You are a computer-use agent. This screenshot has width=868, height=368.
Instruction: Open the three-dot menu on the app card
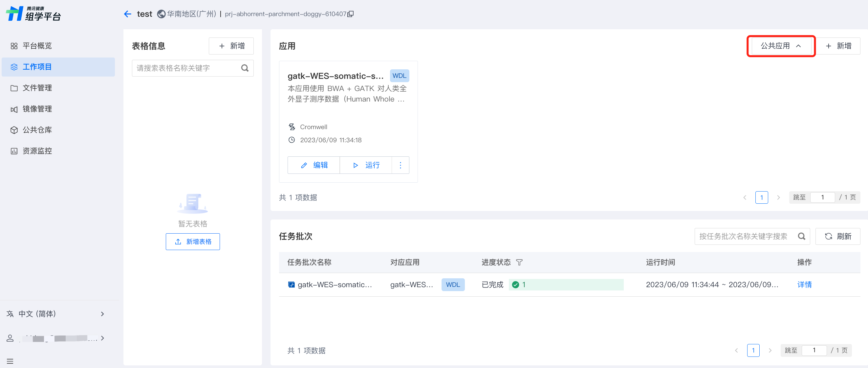pos(400,165)
